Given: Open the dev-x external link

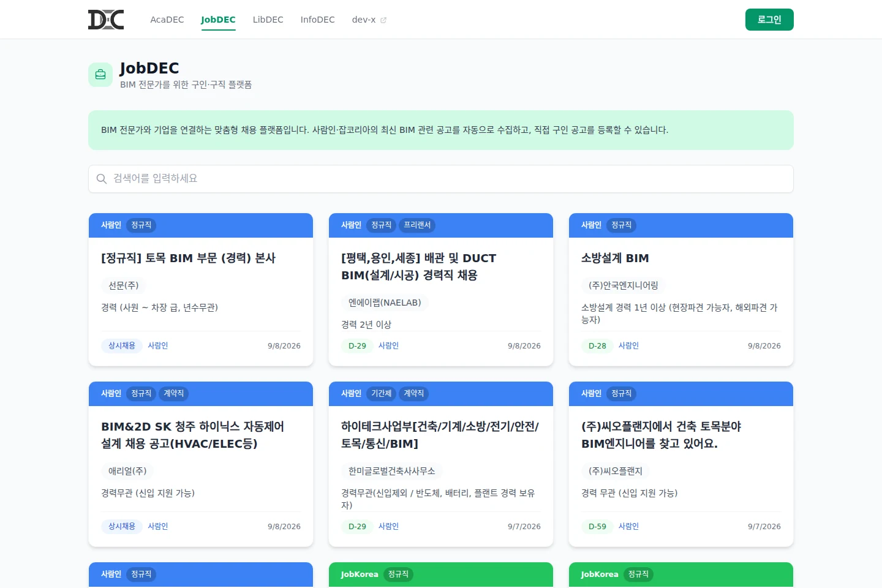Looking at the screenshot, I should click(369, 20).
